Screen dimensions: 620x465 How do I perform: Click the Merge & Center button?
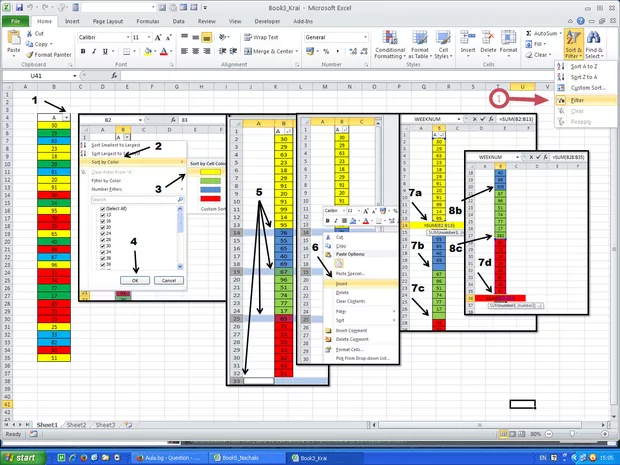tap(271, 51)
